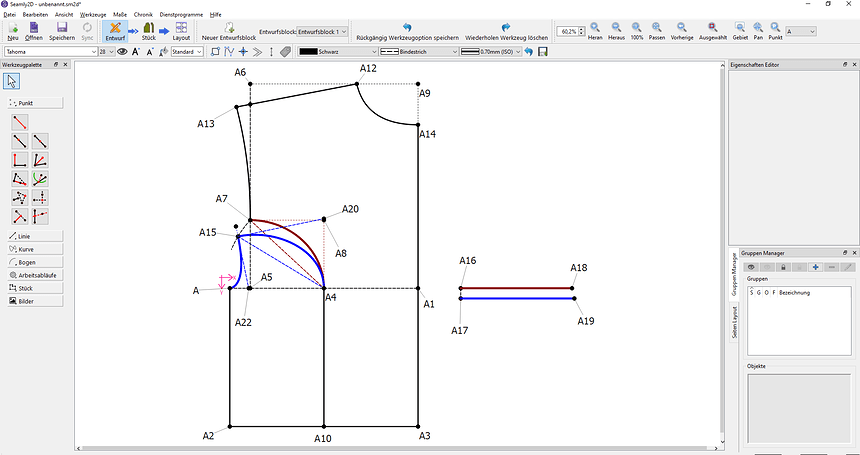Zoom in with the Heran icon
This screenshot has width=860, height=455.
(x=595, y=28)
